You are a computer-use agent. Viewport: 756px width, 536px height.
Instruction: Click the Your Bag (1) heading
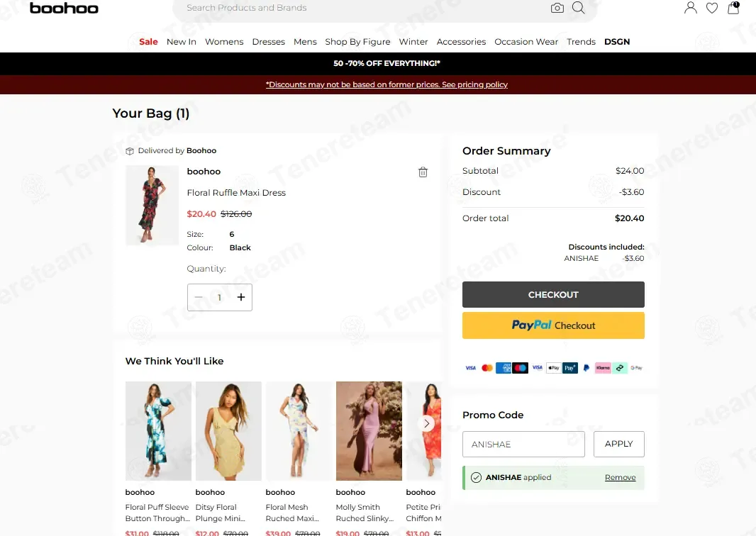tap(151, 113)
